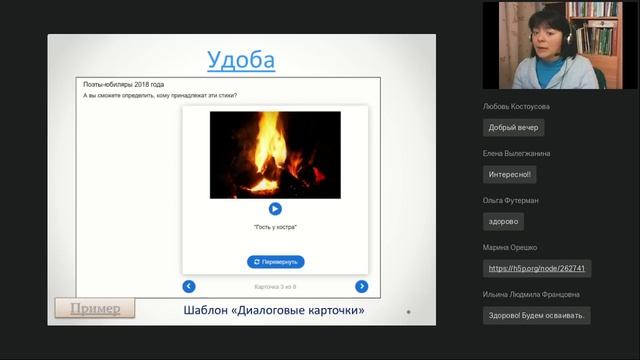Go to the next dialog card

tap(362, 287)
